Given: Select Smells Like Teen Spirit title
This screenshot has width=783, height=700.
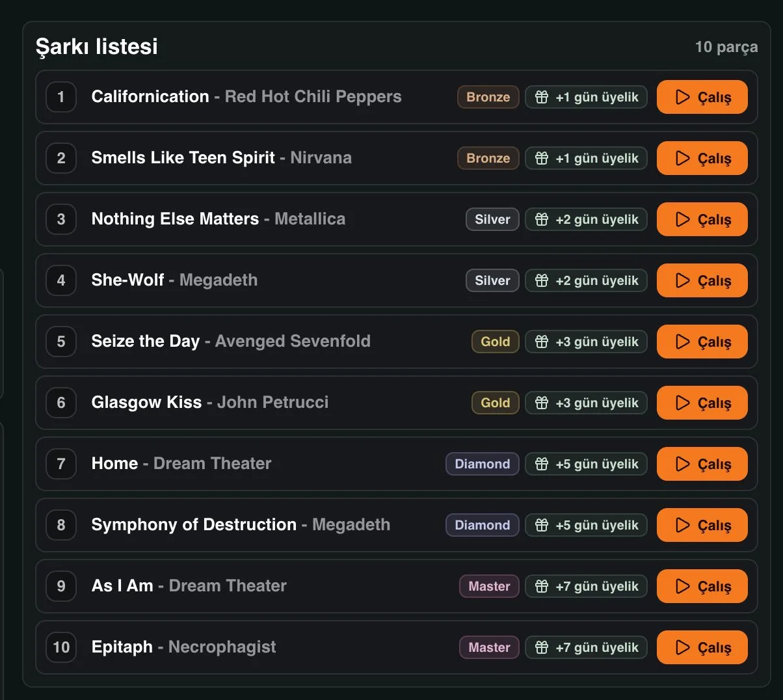Looking at the screenshot, I should pyautogui.click(x=183, y=158).
